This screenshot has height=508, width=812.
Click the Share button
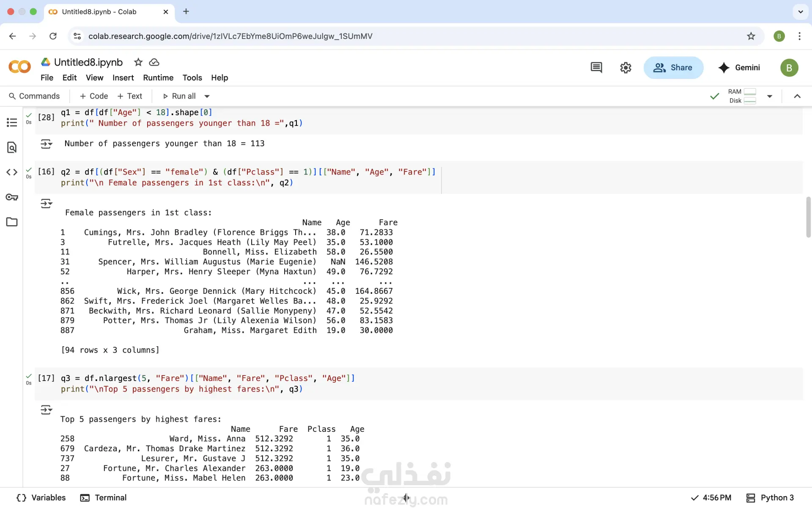[673, 68]
